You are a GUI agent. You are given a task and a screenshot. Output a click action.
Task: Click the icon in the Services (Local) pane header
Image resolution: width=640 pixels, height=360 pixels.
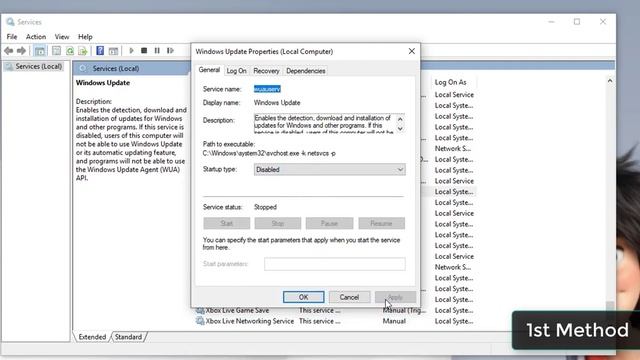(x=83, y=68)
